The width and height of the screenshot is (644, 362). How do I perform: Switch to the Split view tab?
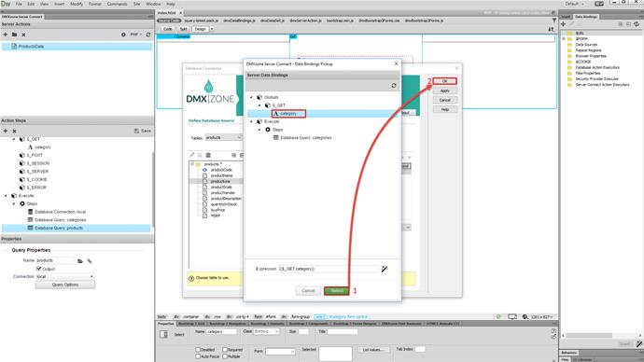click(183, 29)
